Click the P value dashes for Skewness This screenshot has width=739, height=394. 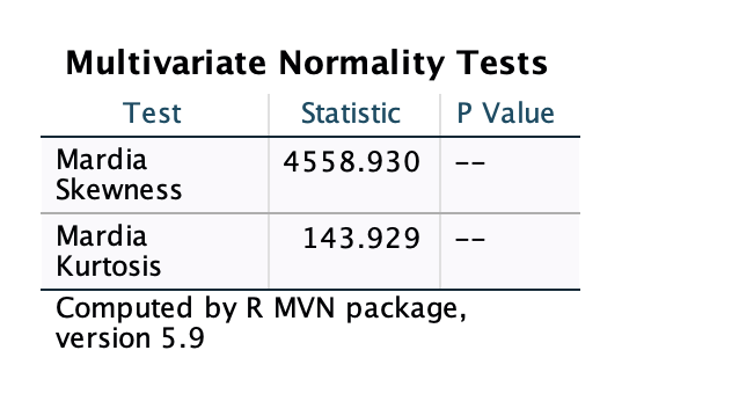(470, 163)
